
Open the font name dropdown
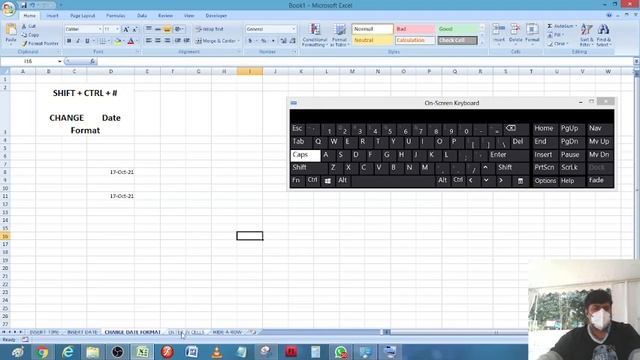(100, 29)
